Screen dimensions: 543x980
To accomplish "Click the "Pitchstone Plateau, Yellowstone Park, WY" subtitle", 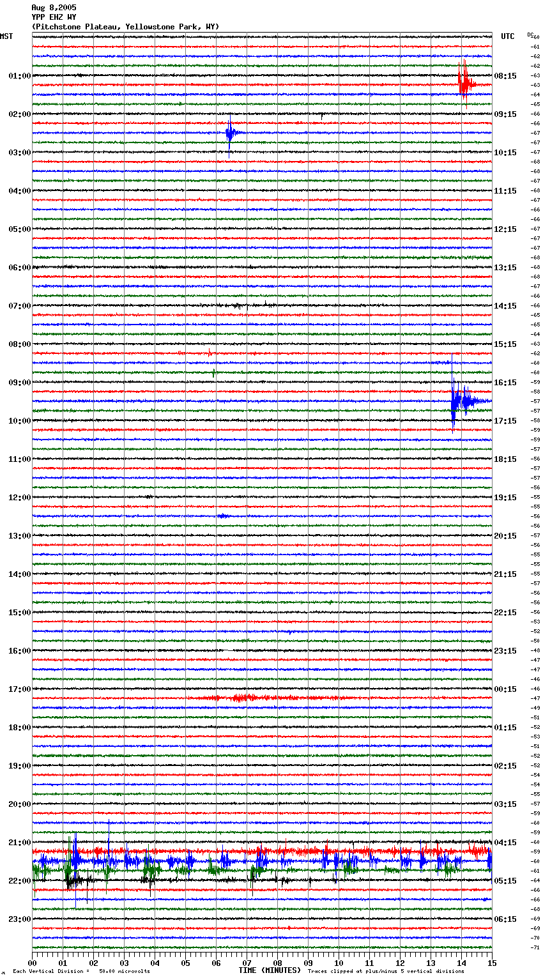I will (x=125, y=27).
